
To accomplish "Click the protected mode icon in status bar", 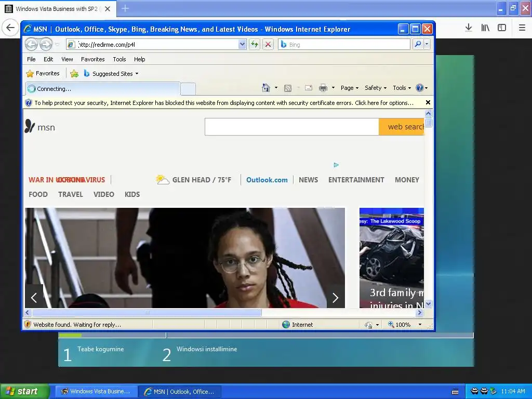I will (x=369, y=325).
